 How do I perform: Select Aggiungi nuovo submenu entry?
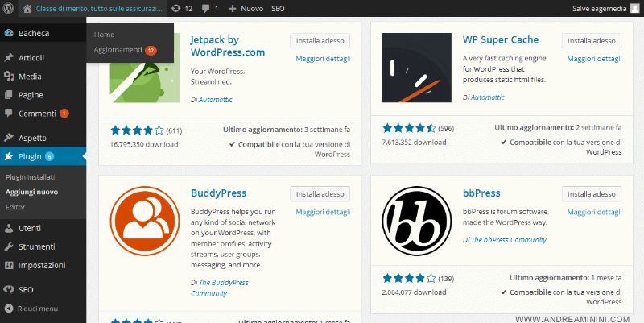click(31, 192)
